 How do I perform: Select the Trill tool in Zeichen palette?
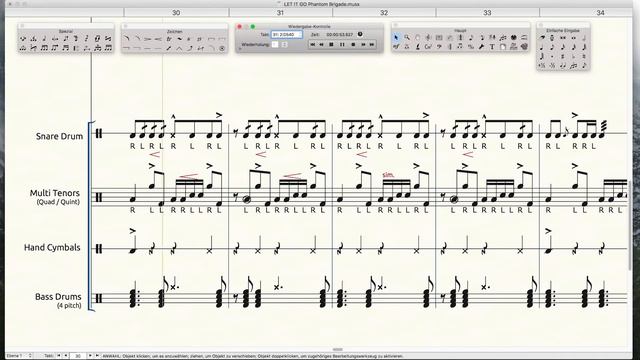coord(169,39)
